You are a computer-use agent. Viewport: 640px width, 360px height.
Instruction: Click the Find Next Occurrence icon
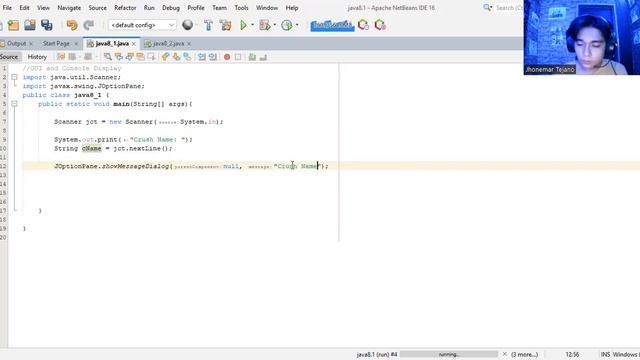click(130, 57)
